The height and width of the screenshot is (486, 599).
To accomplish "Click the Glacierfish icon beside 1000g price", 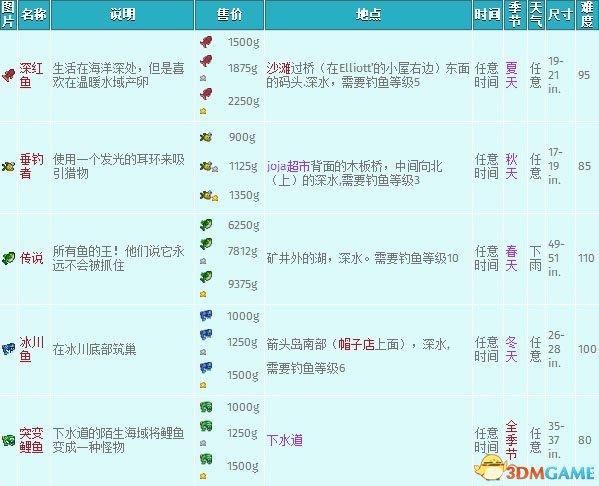I will 206,316.
